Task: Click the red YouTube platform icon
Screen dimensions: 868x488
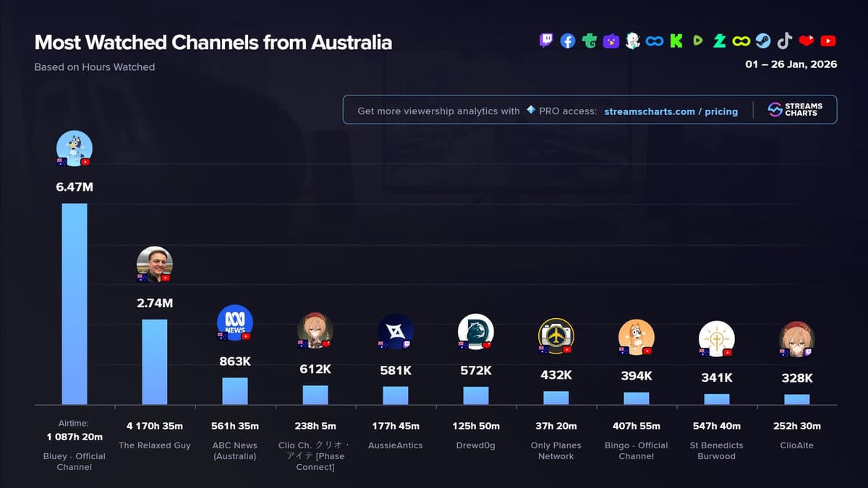Action: pos(828,41)
